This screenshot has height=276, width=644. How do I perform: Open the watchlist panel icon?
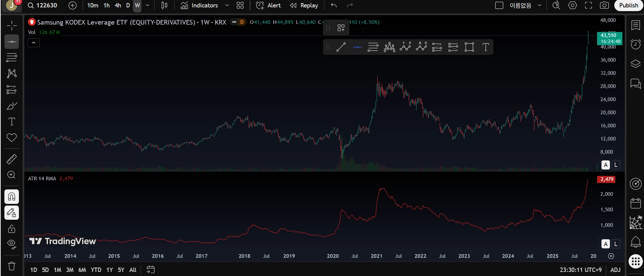point(636,25)
